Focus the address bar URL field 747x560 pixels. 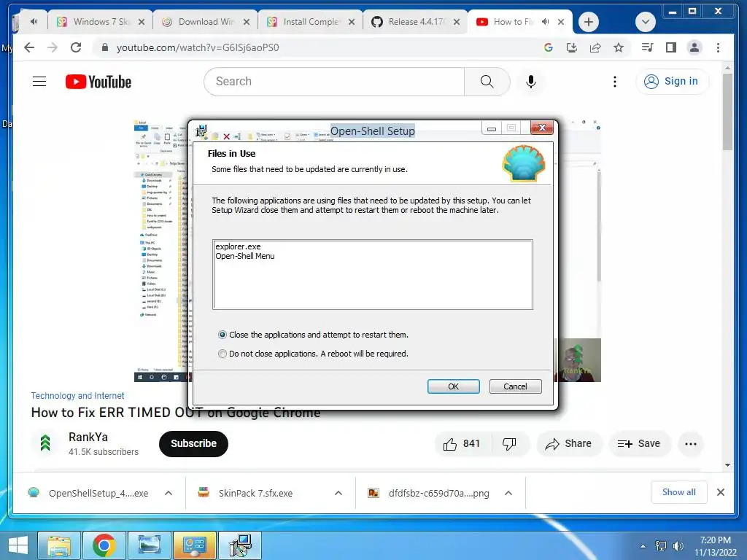[198, 47]
